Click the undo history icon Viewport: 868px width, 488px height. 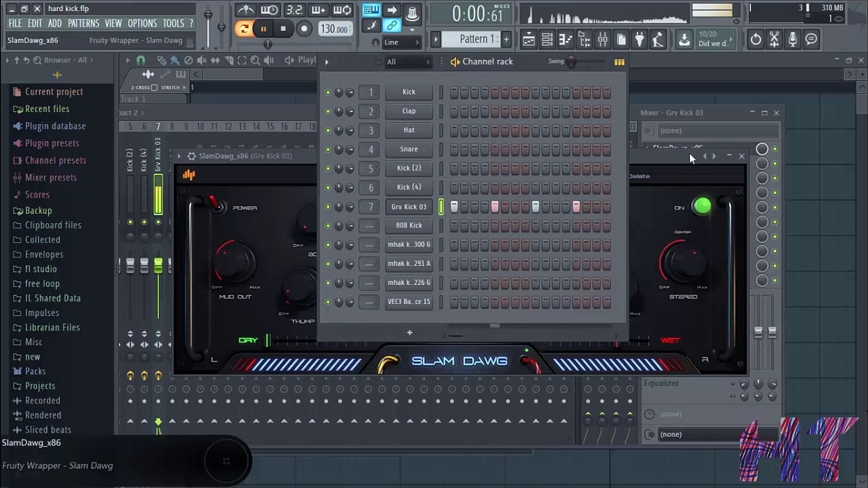[755, 40]
